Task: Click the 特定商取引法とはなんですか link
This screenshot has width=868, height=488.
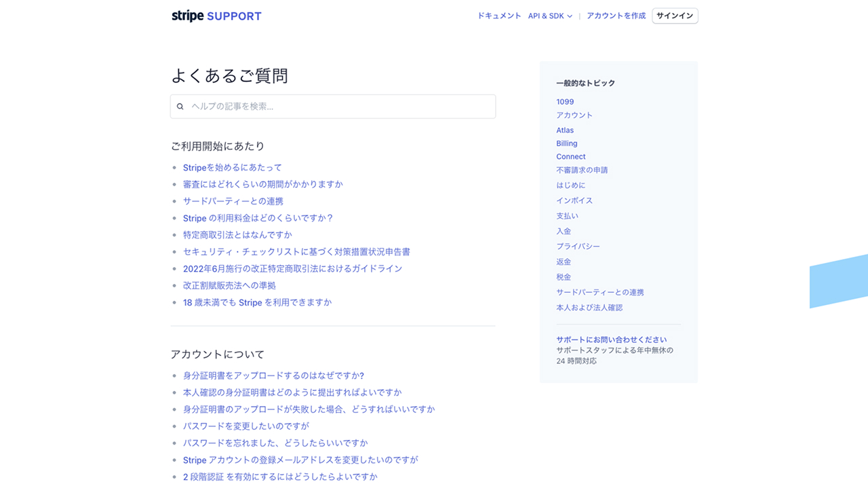Action: coord(237,233)
